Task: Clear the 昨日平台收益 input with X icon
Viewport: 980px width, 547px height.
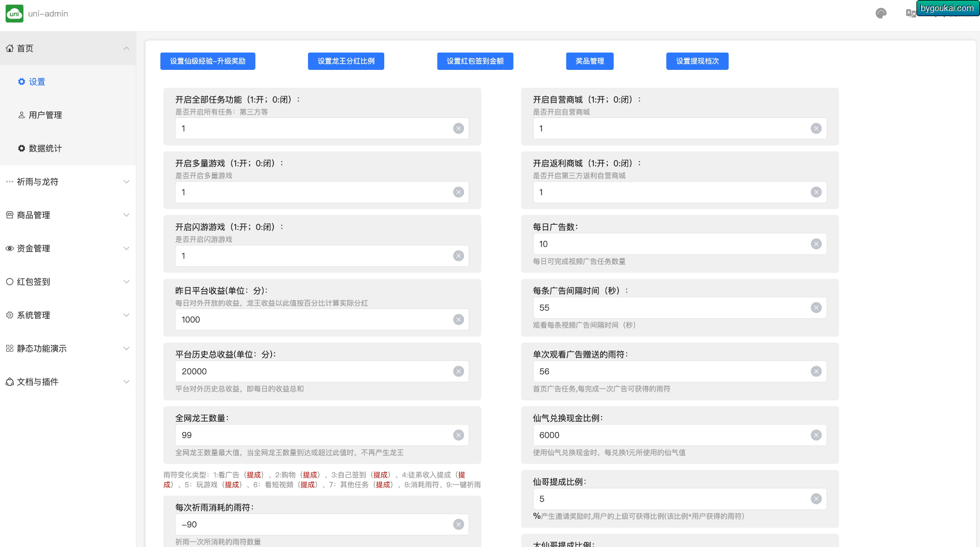Action: pyautogui.click(x=458, y=319)
